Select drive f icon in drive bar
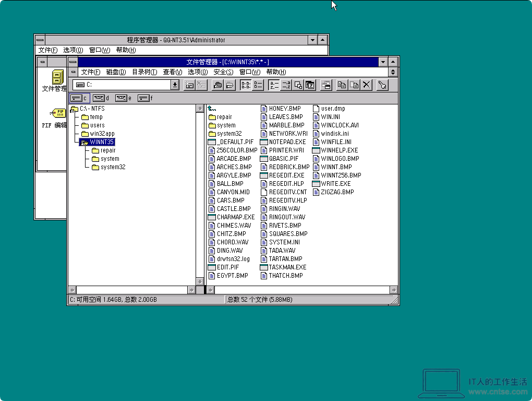The width and height of the screenshot is (532, 401). coord(145,98)
